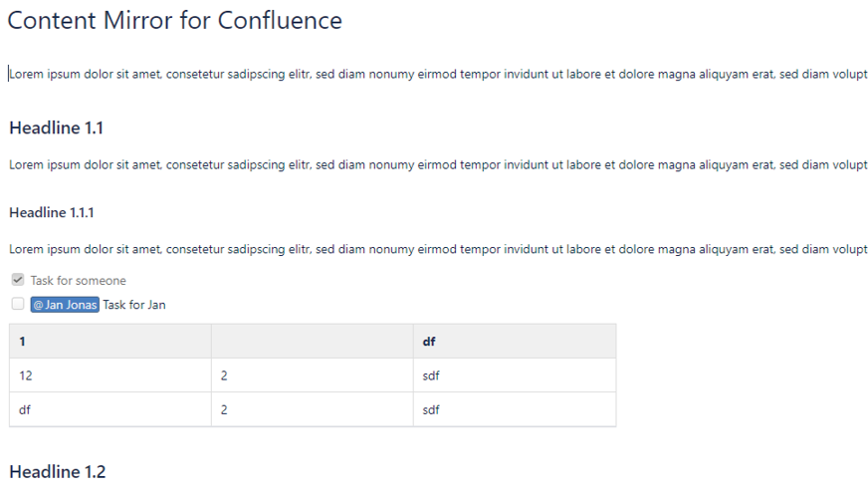Place cursor in paragraph under Headline 1.1
868x494 pixels.
[x=438, y=164]
